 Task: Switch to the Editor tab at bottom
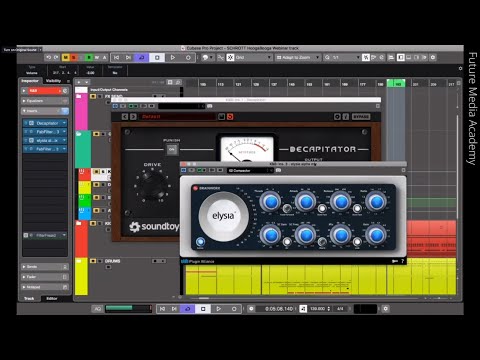[52, 298]
